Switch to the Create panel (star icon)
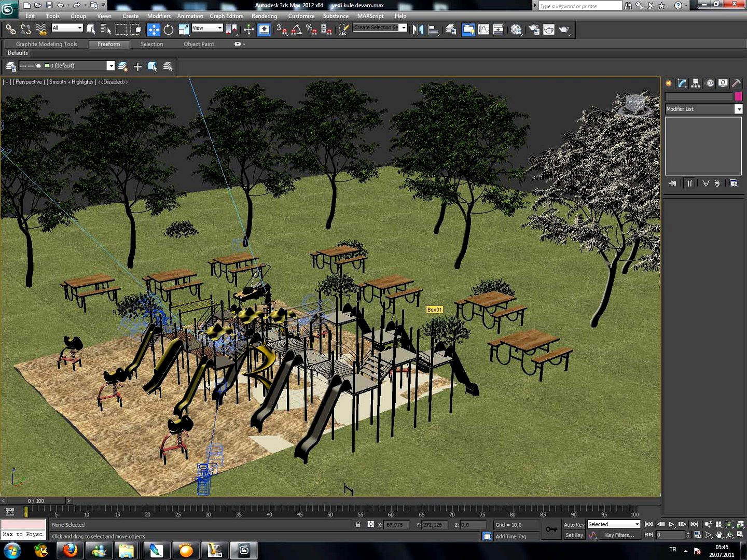This screenshot has height=560, width=747. pyautogui.click(x=668, y=83)
